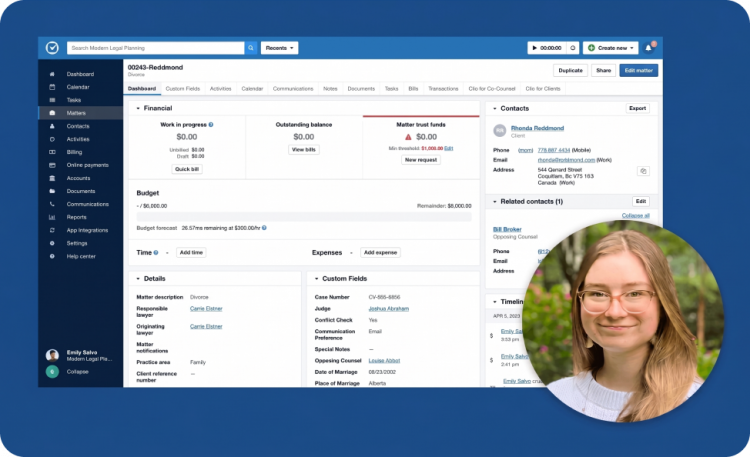
Task: Click the Share button
Action: (x=604, y=70)
